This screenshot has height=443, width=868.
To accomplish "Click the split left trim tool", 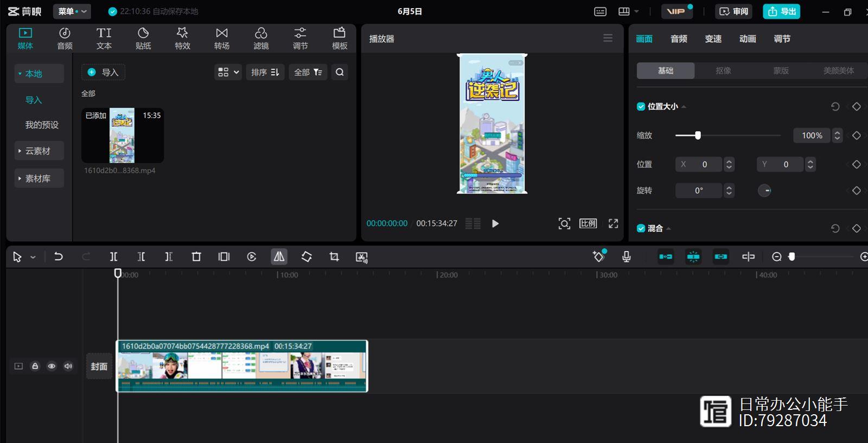I will pos(141,256).
